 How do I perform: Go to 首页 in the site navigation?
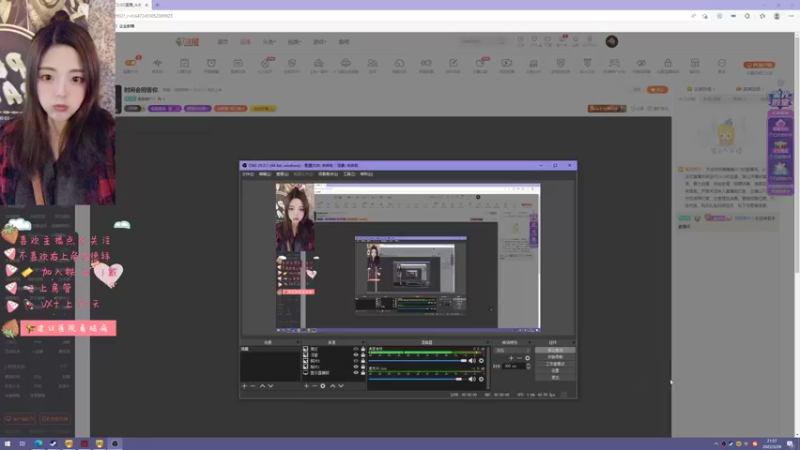[223, 42]
